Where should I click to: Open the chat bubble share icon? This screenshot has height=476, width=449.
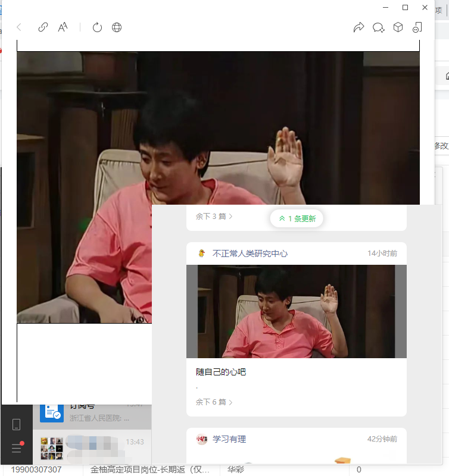pos(379,27)
